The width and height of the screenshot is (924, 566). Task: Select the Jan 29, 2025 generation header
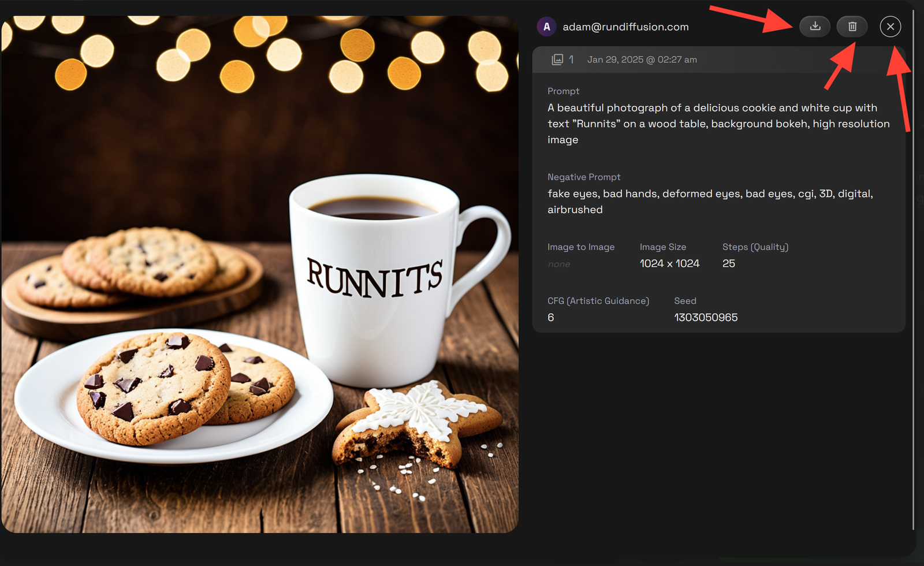click(x=642, y=59)
